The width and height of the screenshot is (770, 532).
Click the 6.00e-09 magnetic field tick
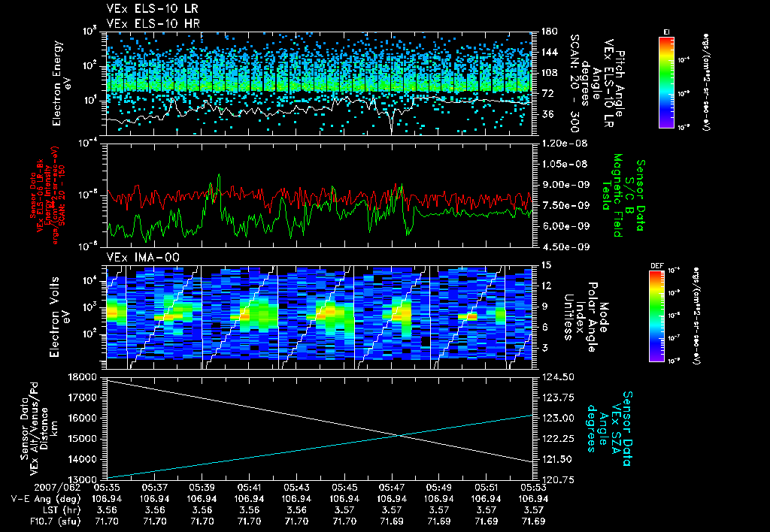coord(565,226)
